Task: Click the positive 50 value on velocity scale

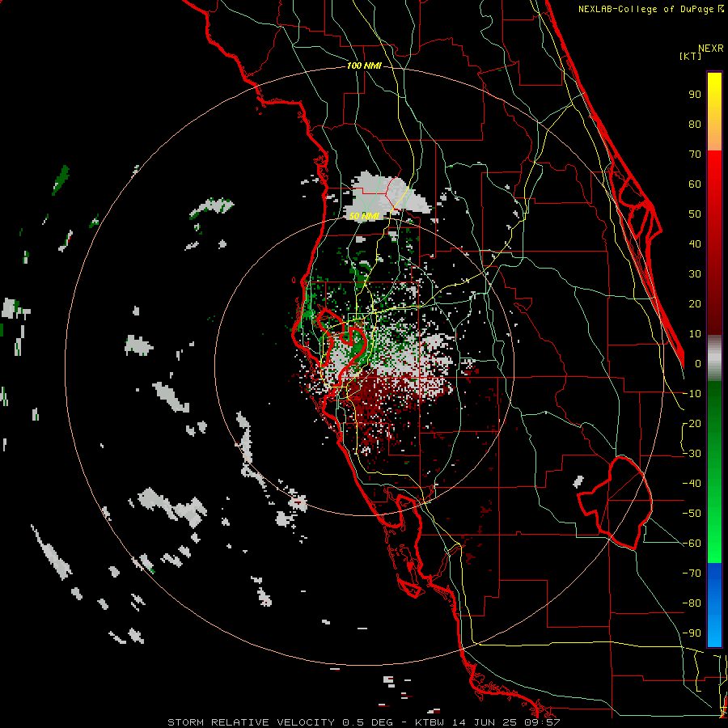Action: pos(695,214)
